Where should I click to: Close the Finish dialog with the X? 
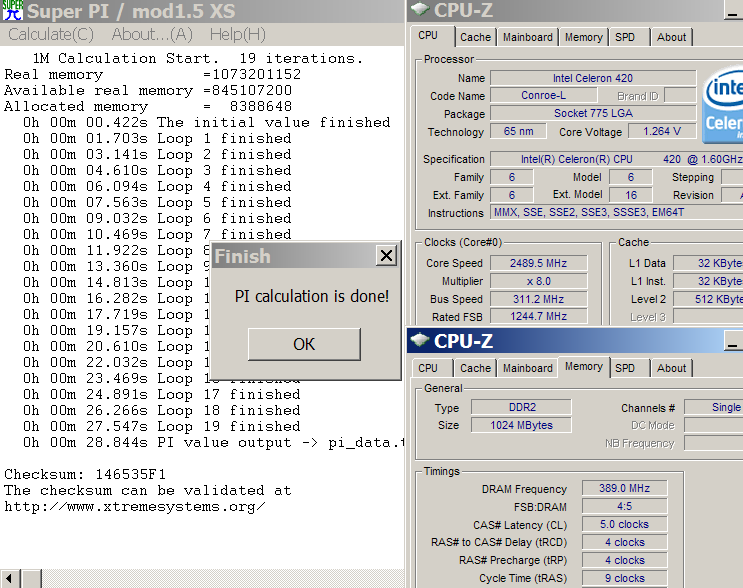pos(386,255)
